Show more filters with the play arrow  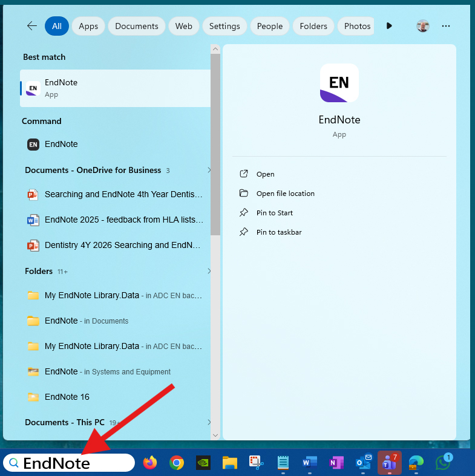pyautogui.click(x=389, y=26)
